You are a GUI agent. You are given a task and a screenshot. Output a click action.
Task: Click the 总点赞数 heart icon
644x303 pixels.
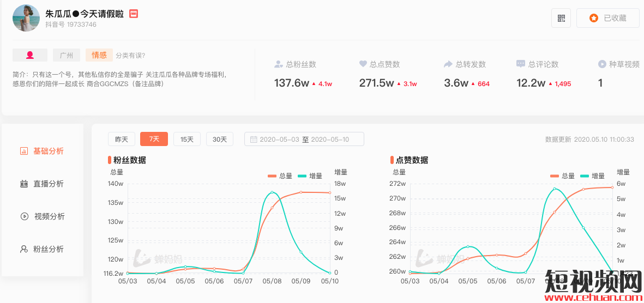(363, 64)
